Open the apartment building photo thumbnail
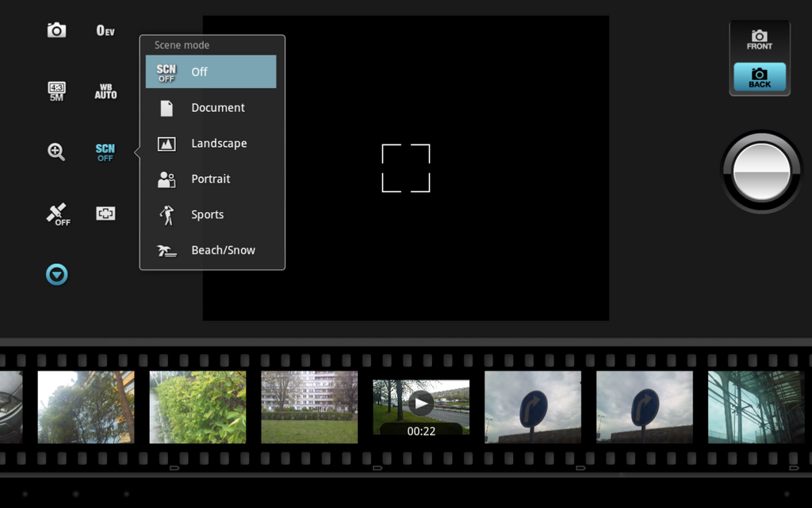The width and height of the screenshot is (812, 508). point(309,406)
